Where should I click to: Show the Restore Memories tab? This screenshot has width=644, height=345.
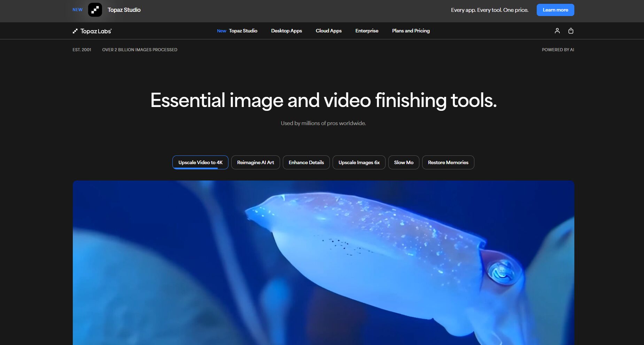point(448,162)
